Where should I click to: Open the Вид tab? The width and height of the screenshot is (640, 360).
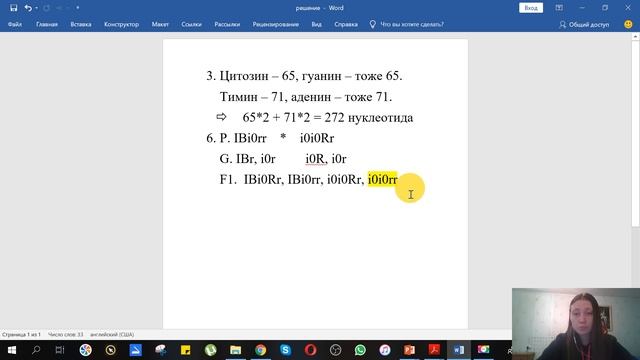(x=316, y=24)
